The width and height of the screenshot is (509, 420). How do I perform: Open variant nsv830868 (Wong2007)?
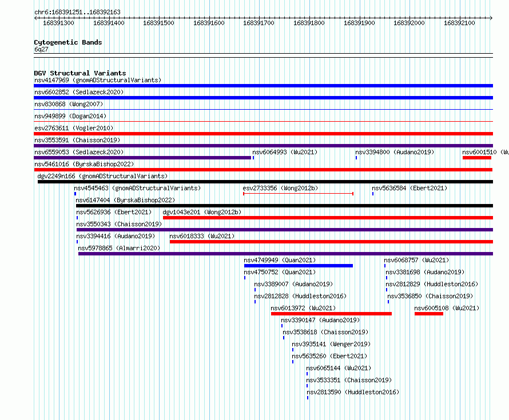coord(69,104)
